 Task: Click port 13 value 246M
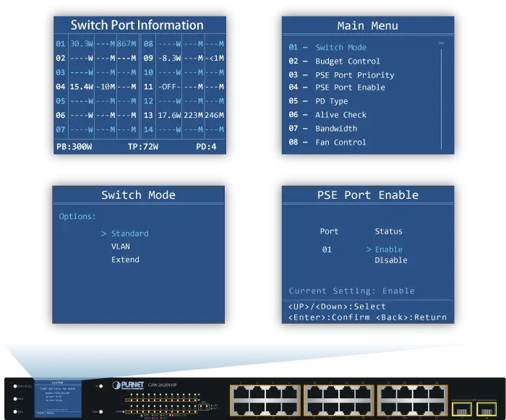point(214,115)
